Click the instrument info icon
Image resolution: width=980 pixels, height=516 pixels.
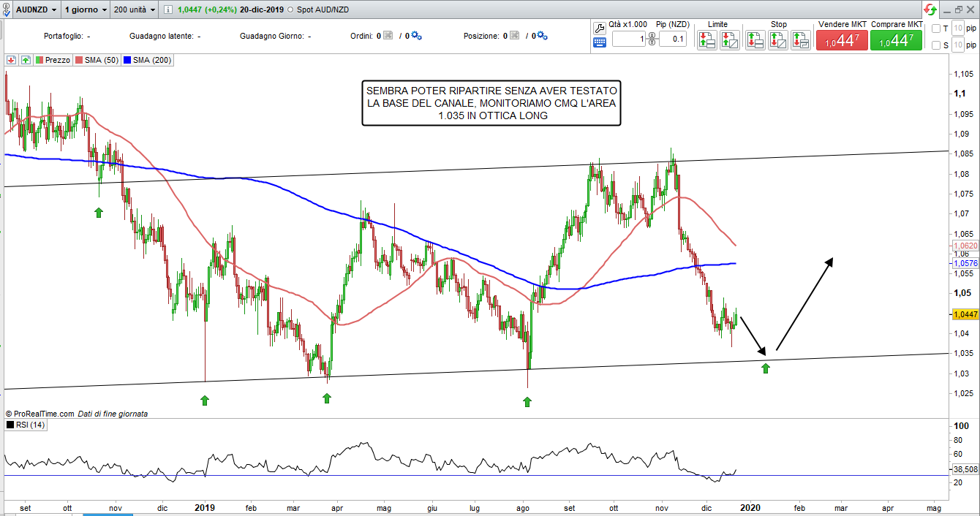(x=167, y=10)
